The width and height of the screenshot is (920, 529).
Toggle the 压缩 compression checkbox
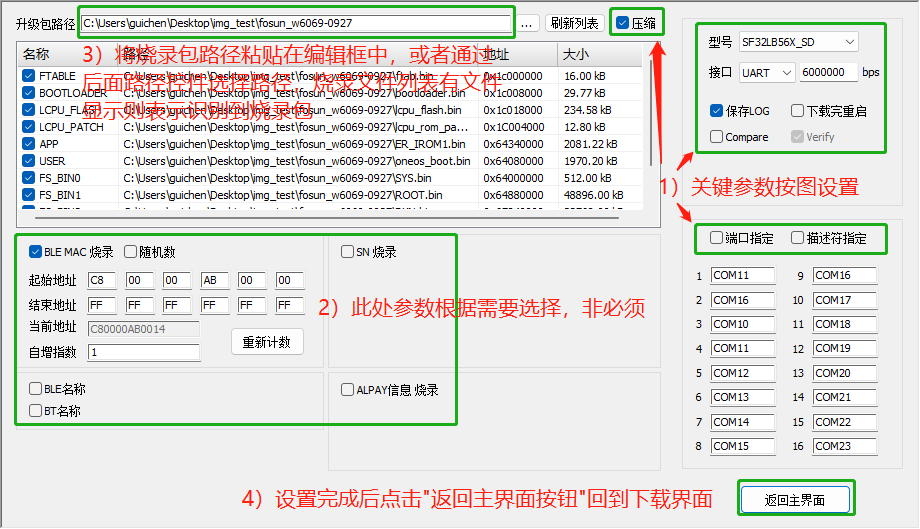623,23
